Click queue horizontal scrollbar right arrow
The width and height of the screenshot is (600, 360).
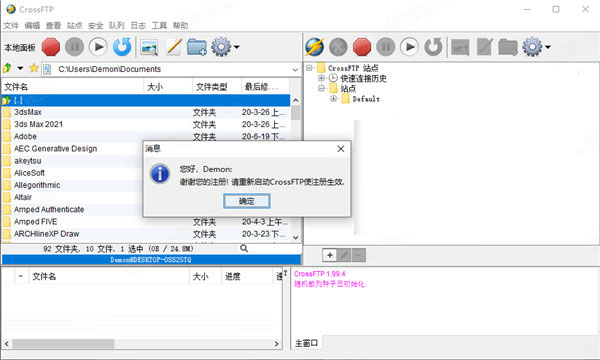(x=277, y=344)
